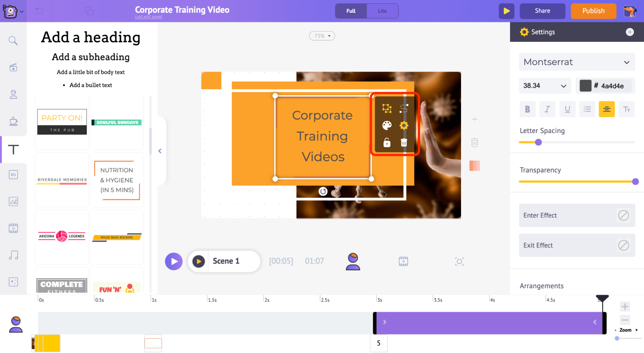
Task: Click the settings gear icon on element
Action: [403, 126]
